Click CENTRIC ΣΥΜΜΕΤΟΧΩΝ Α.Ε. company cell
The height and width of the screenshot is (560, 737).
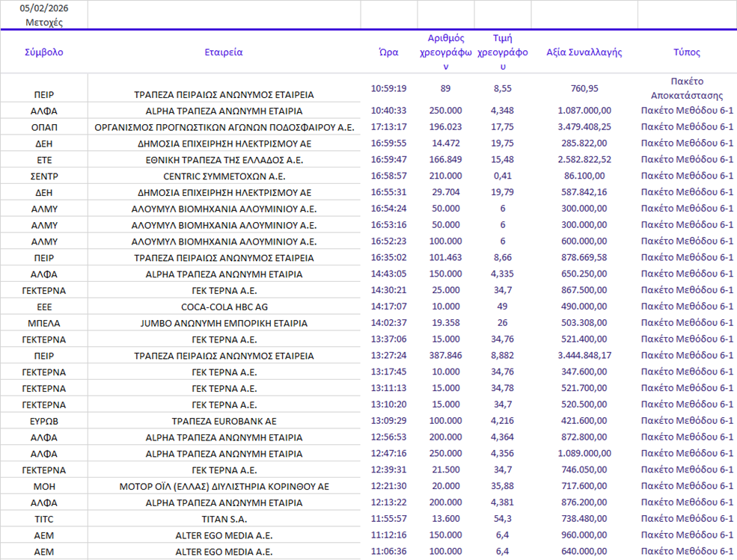click(x=224, y=176)
